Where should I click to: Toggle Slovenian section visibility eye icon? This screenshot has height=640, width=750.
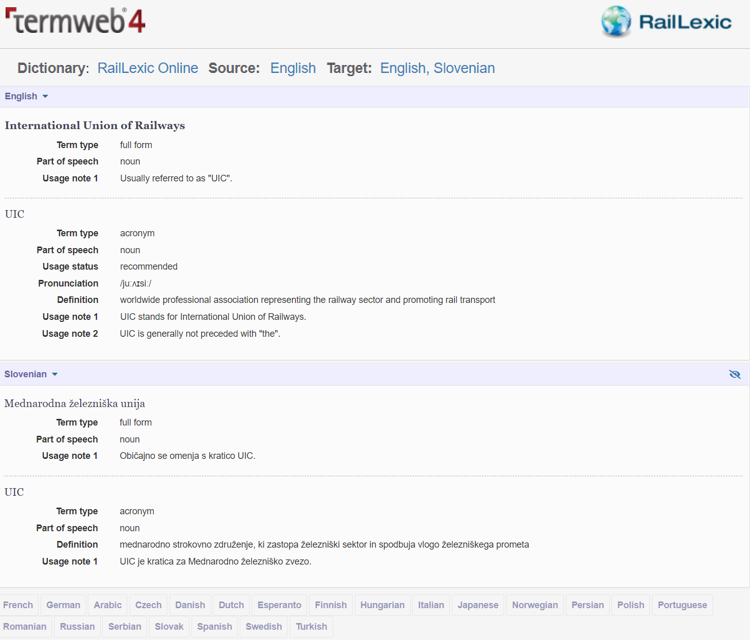click(735, 374)
